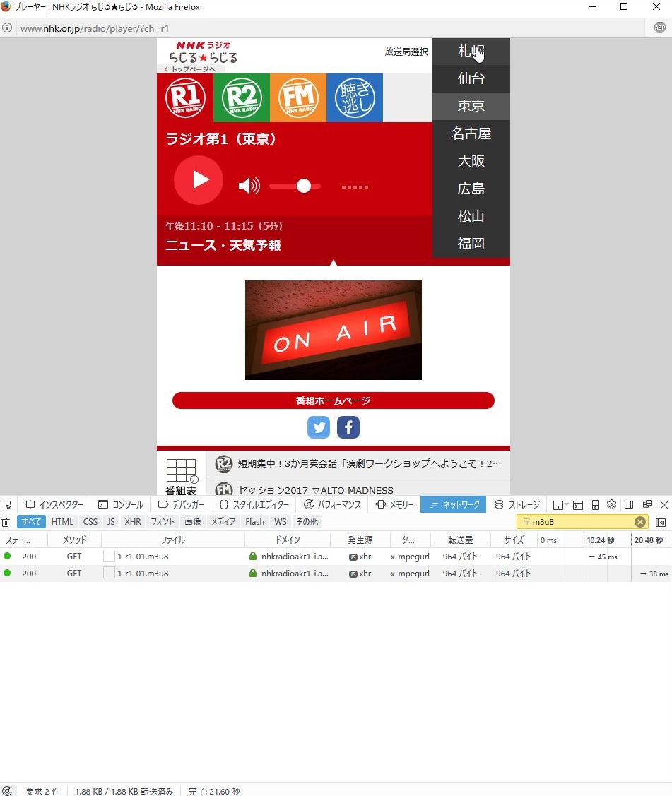Toggle responsive design mode icon
Screen dimensions: 672x796
pos(595,505)
